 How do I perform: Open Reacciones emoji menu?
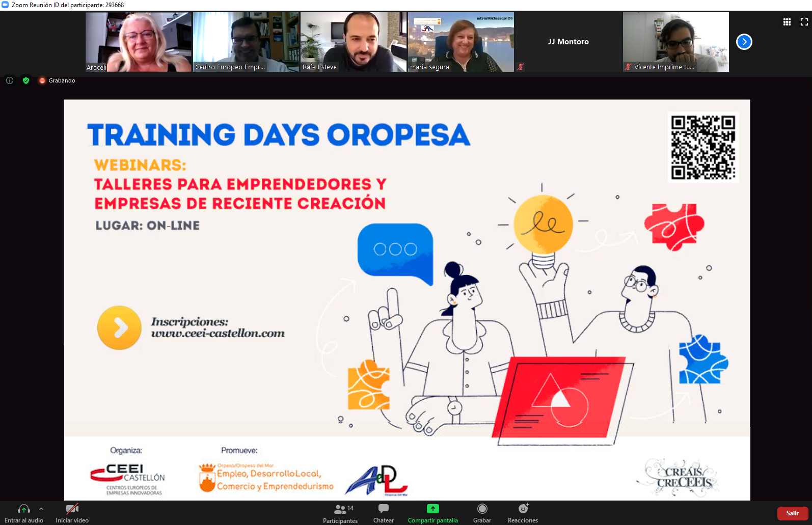point(523,513)
